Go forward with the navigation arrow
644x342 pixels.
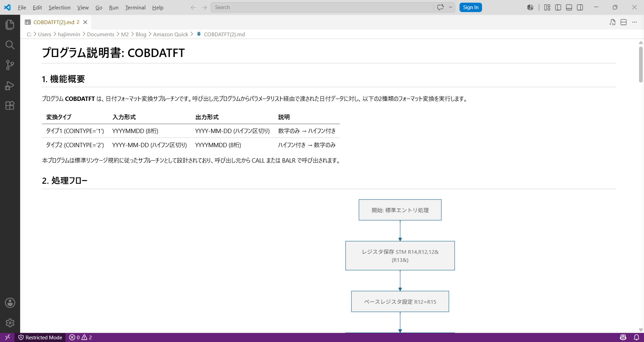tap(204, 7)
